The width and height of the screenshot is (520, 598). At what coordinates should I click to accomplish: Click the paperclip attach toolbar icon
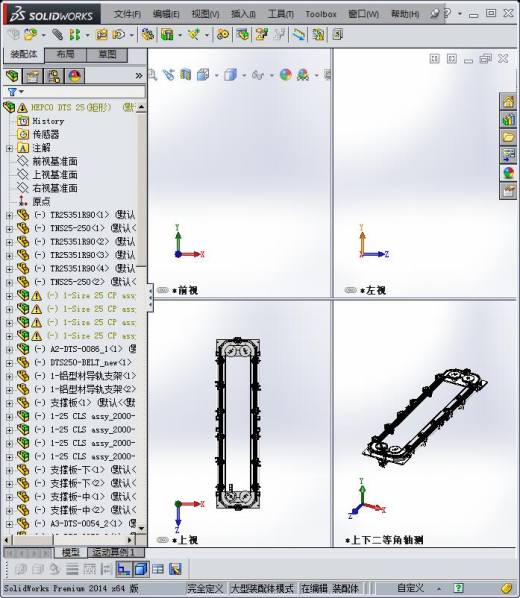[58, 35]
